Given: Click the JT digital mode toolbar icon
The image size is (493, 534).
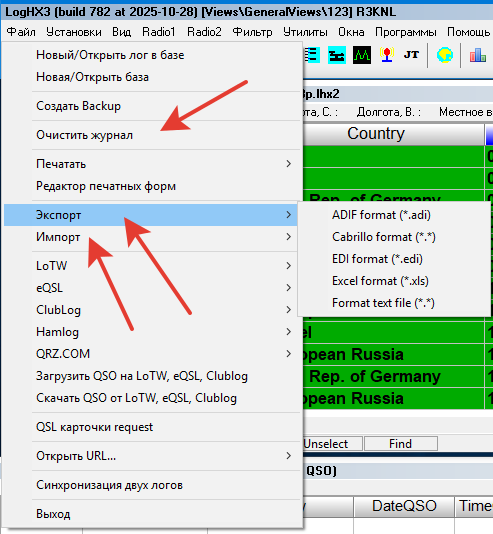Looking at the screenshot, I should tap(411, 55).
